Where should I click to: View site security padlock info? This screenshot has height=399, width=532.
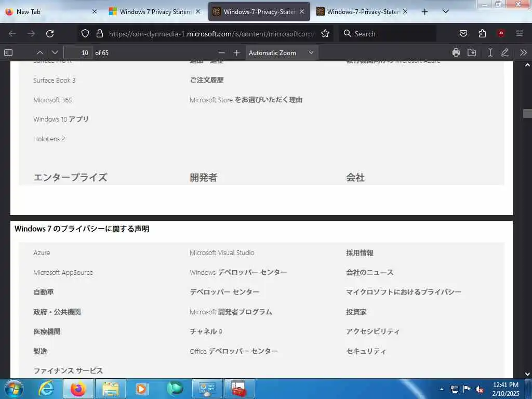[x=99, y=33]
